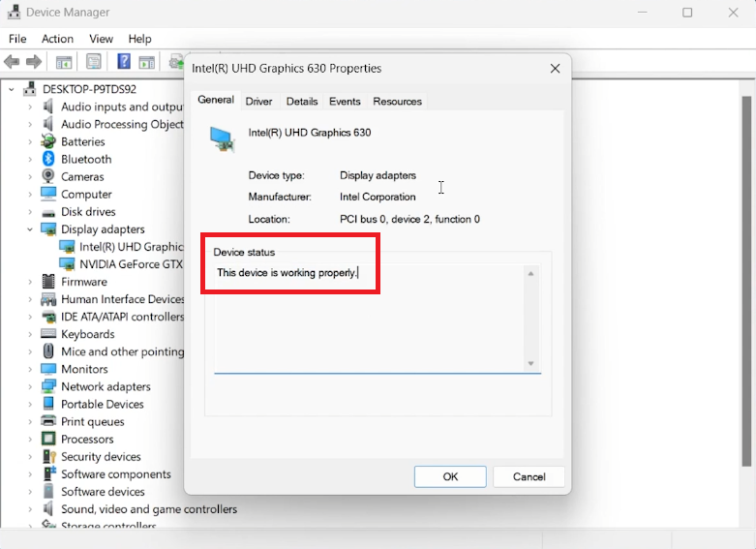
Task: Click the Audio Processing Objects icon
Action: [x=48, y=124]
